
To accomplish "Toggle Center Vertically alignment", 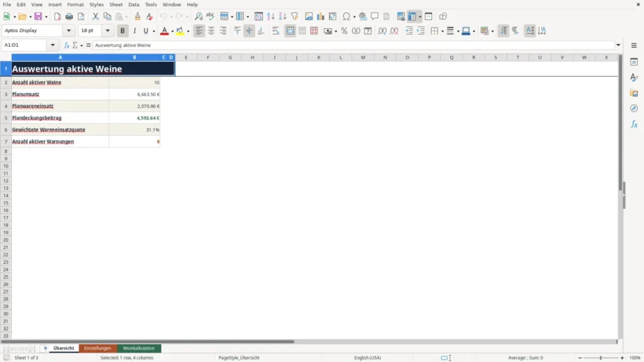I will tap(249, 31).
